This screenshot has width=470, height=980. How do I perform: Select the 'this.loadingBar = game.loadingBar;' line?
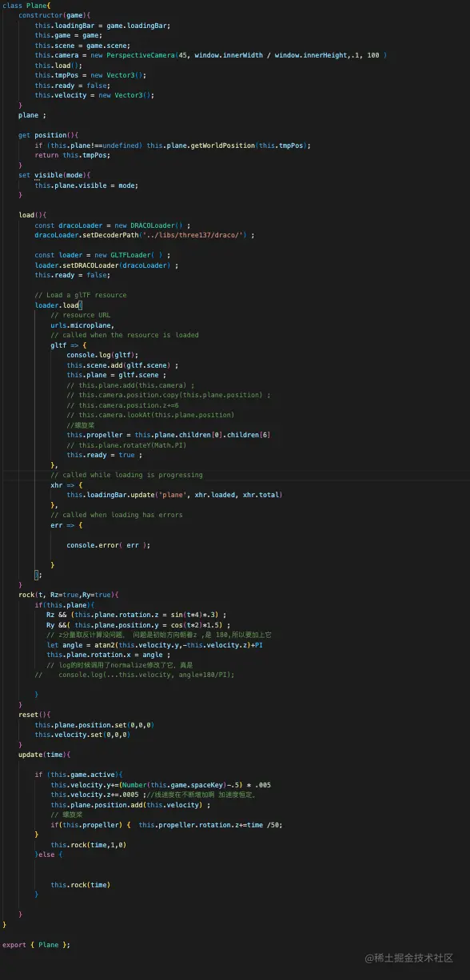coord(102,26)
